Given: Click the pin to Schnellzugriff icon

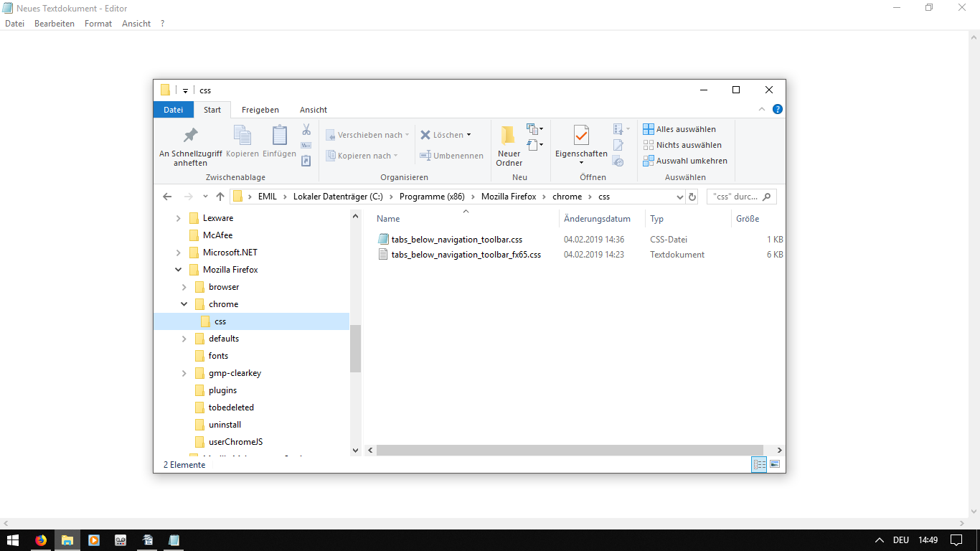Looking at the screenshot, I should [x=190, y=136].
